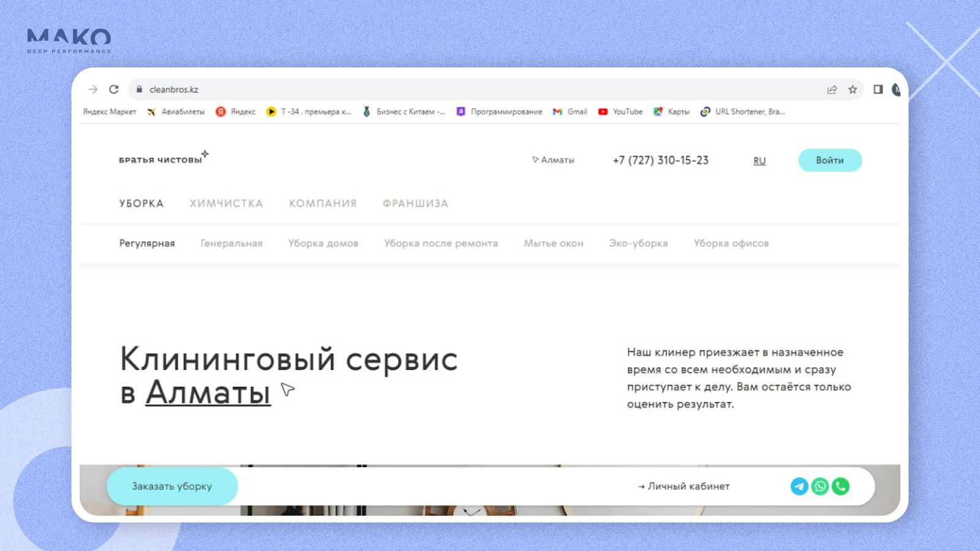Switch to the Эко-уборка tab
This screenshot has height=551, width=980.
click(x=638, y=243)
